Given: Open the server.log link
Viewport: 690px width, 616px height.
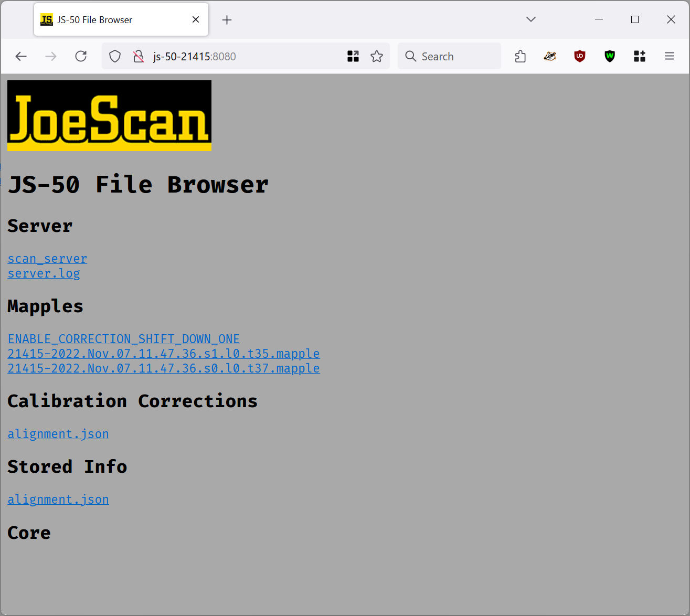Looking at the screenshot, I should click(44, 273).
